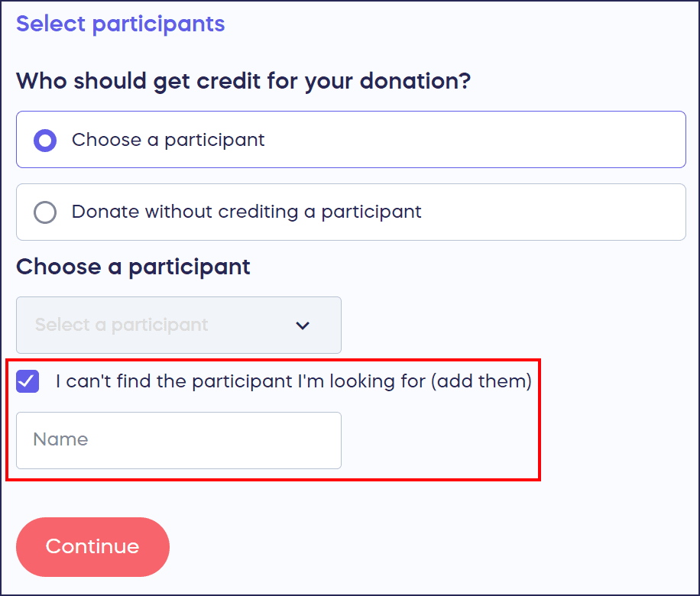Click the "Select participants" page heading
Screen dimensions: 700x596
121,24
